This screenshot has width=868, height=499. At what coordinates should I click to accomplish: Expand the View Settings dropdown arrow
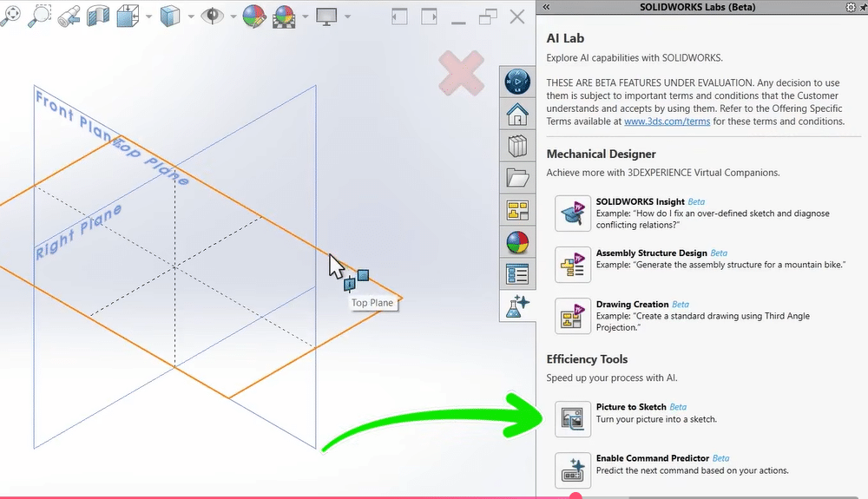(348, 16)
